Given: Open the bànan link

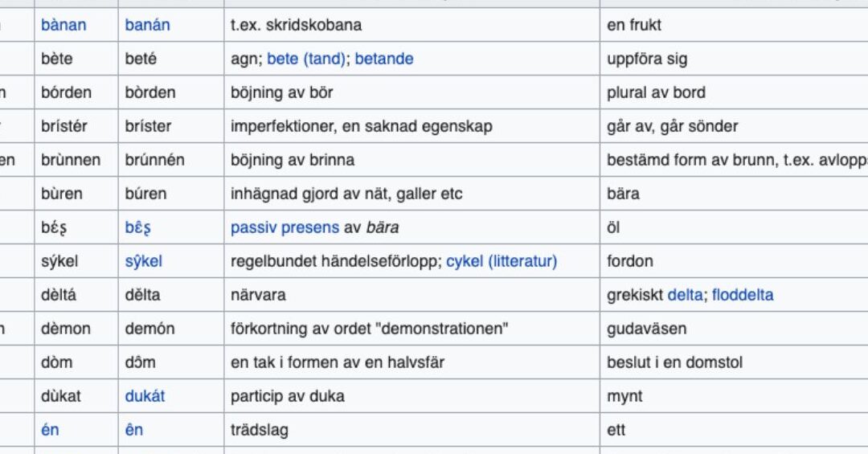Looking at the screenshot, I should pos(63,25).
